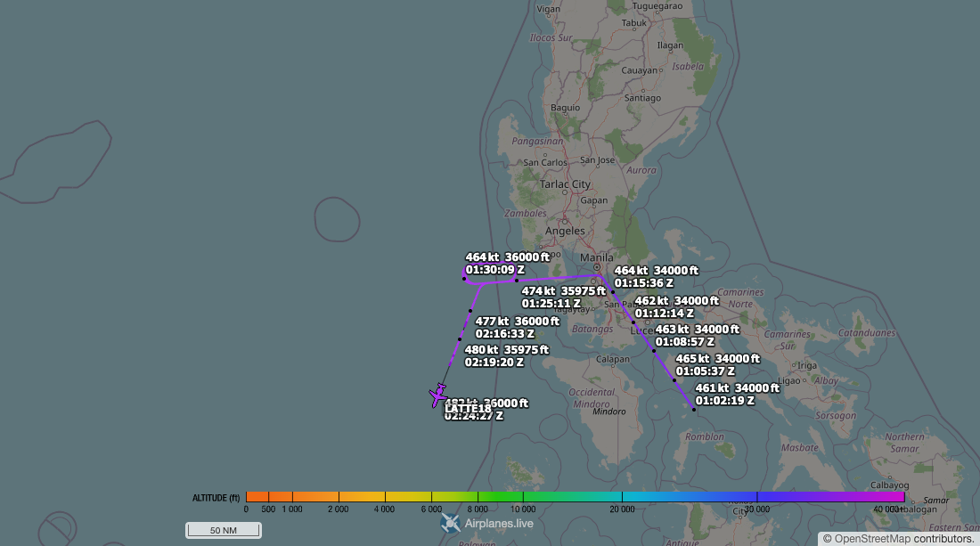
Task: Click the track point dot at 01:30:09 Z
Action: (464, 279)
